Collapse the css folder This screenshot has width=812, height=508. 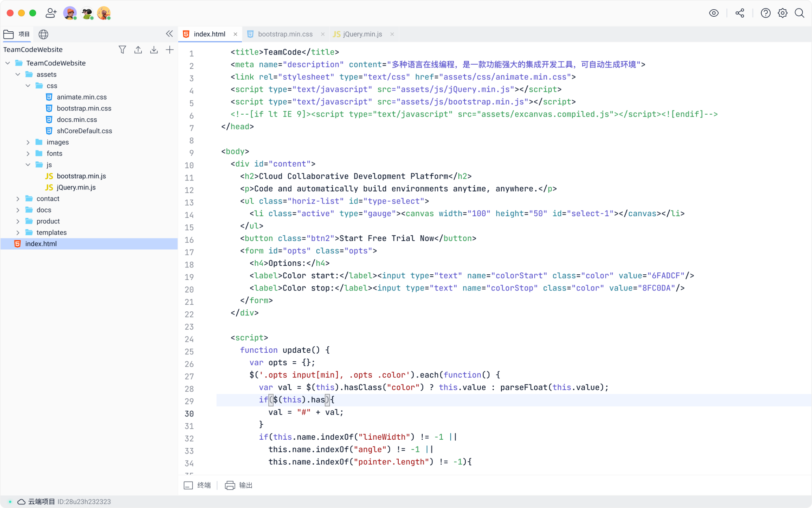coord(28,86)
